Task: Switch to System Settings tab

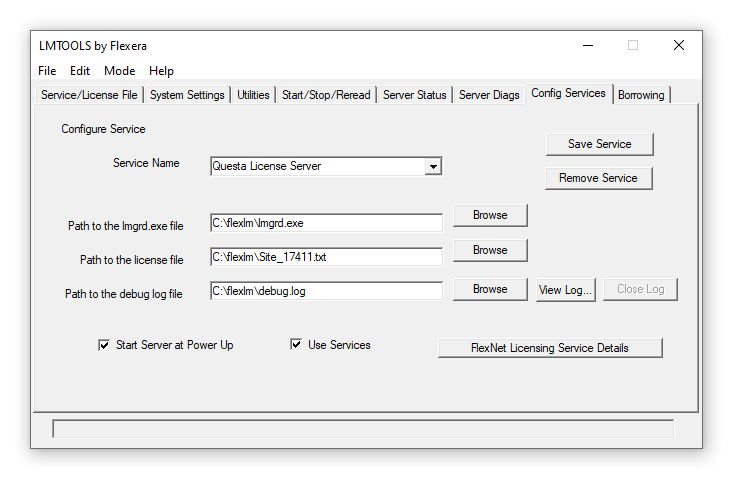Action: pos(187,95)
